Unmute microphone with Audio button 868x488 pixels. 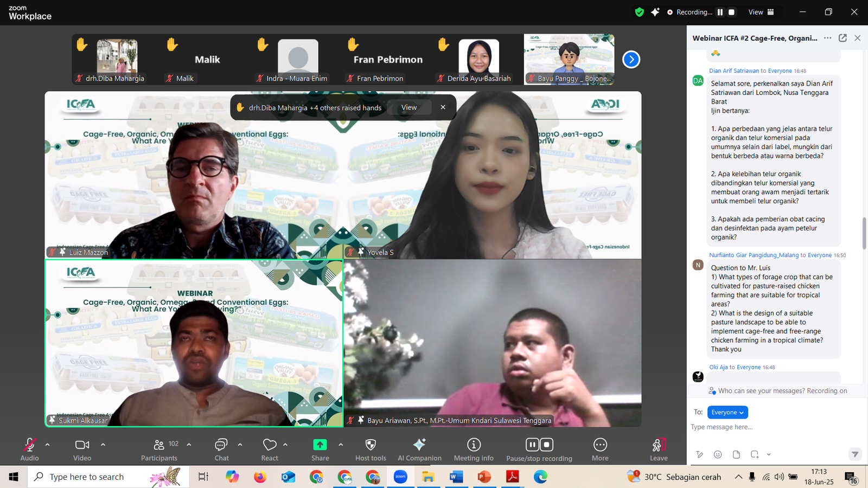point(29,445)
